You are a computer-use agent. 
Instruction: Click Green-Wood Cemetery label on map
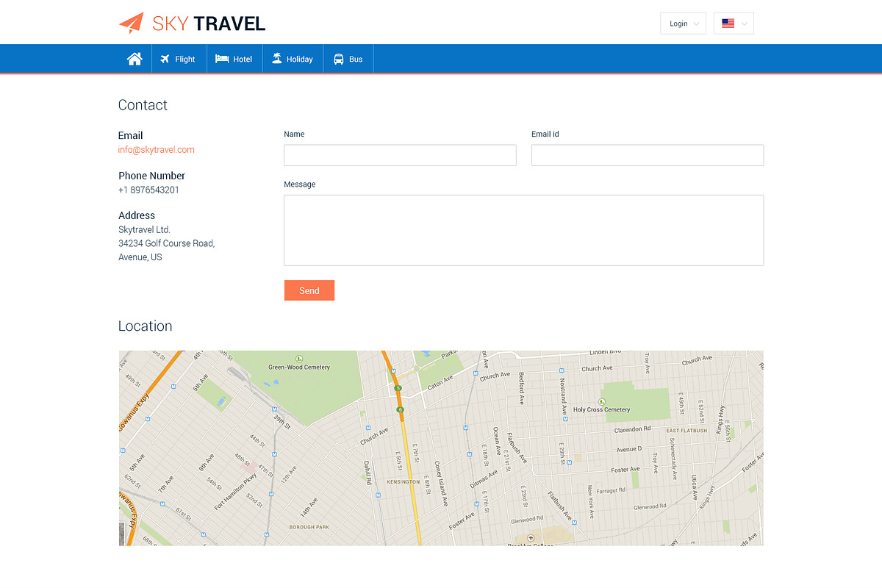[299, 367]
